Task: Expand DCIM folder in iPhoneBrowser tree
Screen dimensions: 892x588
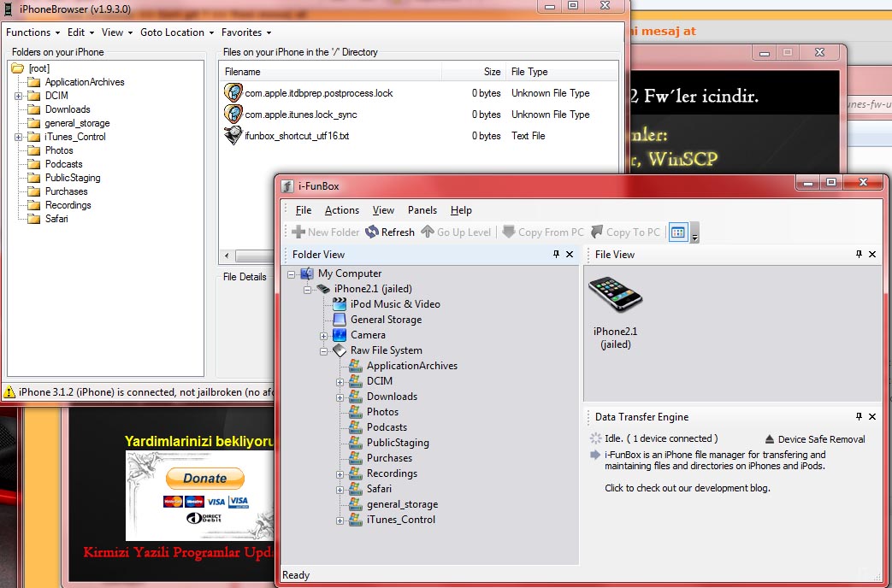Action: (18, 96)
